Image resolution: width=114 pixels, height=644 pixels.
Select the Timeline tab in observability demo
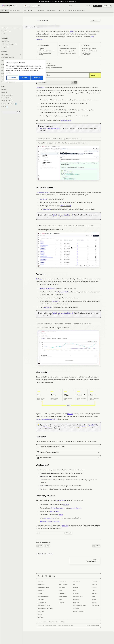pyautogui.click(x=55, y=139)
